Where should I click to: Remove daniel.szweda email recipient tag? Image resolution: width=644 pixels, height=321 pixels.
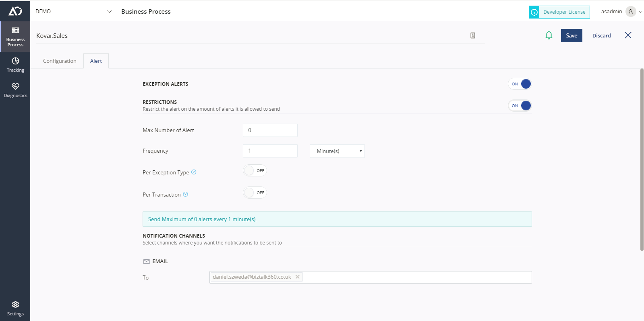298,277
